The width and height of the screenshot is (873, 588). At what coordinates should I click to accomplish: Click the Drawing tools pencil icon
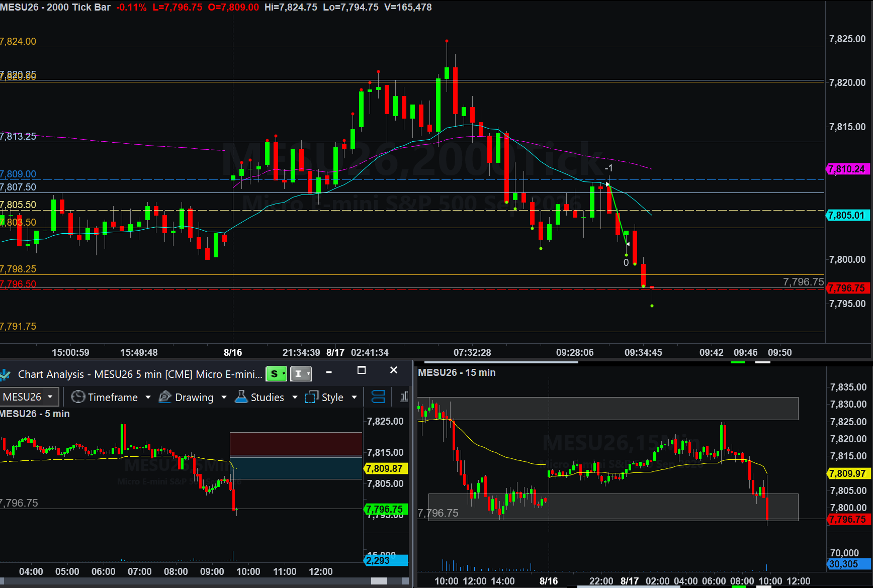point(165,397)
